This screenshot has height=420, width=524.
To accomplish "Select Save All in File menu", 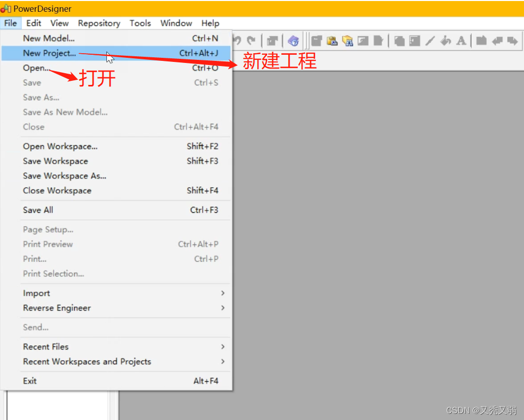I will 116,210.
